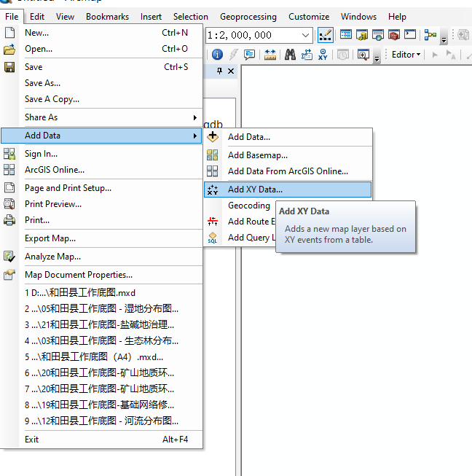Open the Catalog window icon
The image size is (472, 476).
362,35
